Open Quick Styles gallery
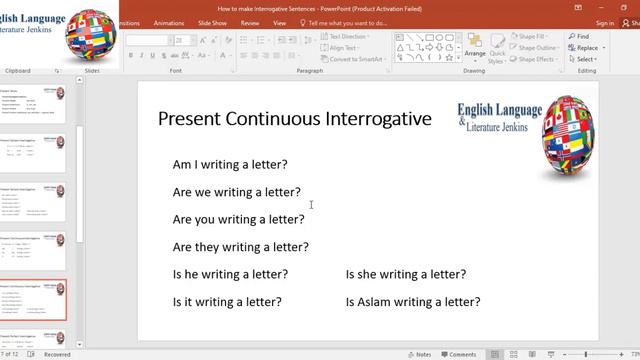The image size is (640, 360). pyautogui.click(x=497, y=49)
